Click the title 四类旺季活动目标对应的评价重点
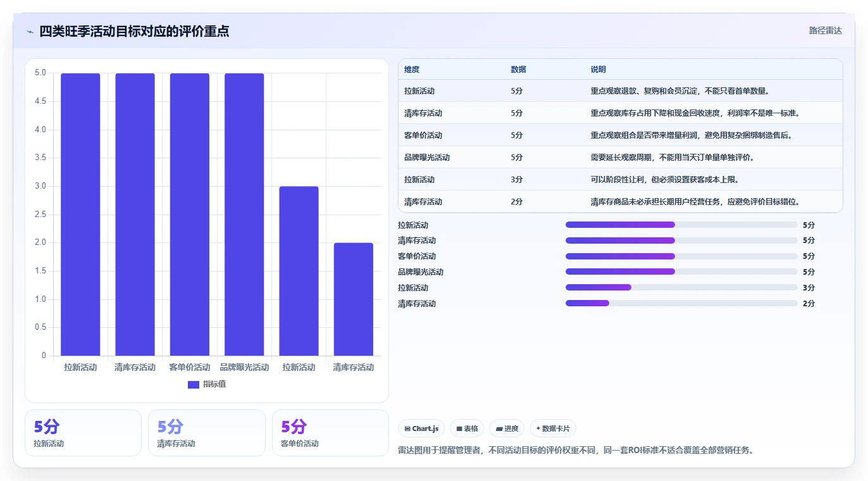 134,31
